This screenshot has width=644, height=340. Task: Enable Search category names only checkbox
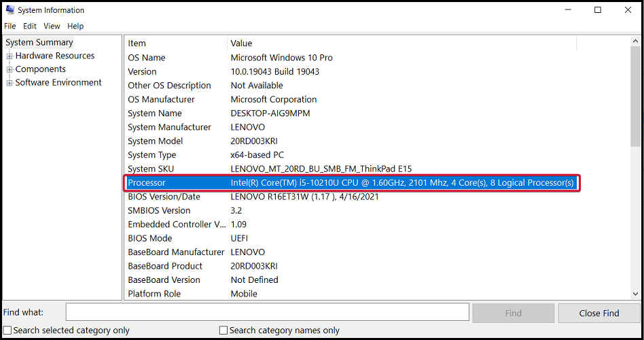click(223, 330)
